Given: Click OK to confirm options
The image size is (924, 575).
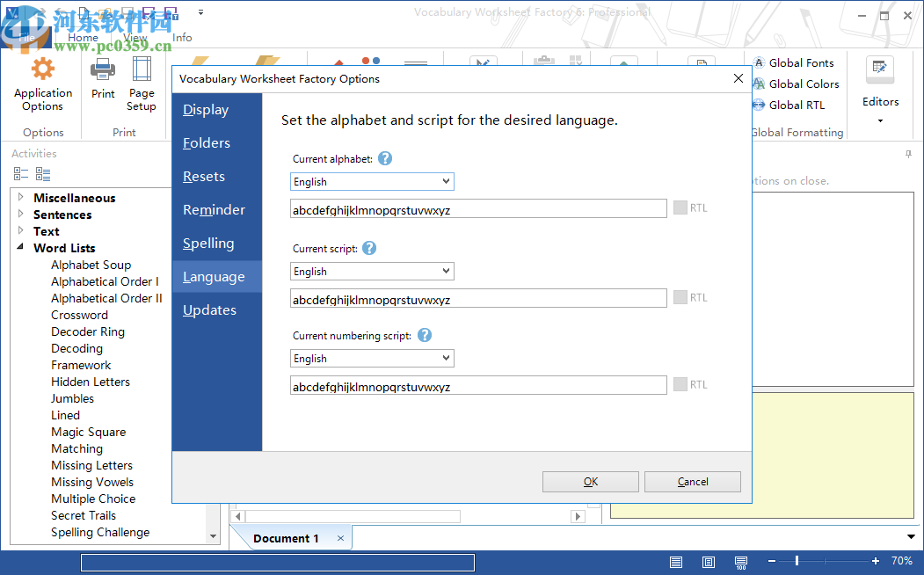Looking at the screenshot, I should tap(591, 481).
